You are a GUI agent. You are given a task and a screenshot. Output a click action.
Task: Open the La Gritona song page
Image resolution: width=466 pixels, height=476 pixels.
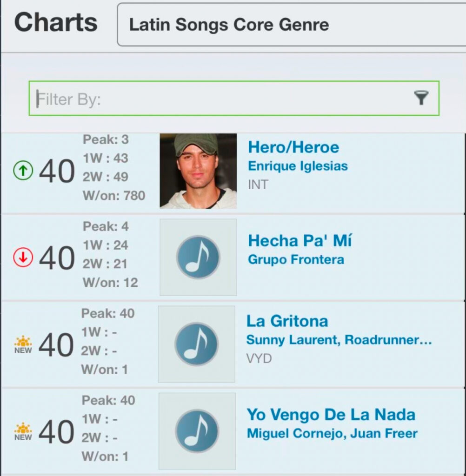[287, 321]
